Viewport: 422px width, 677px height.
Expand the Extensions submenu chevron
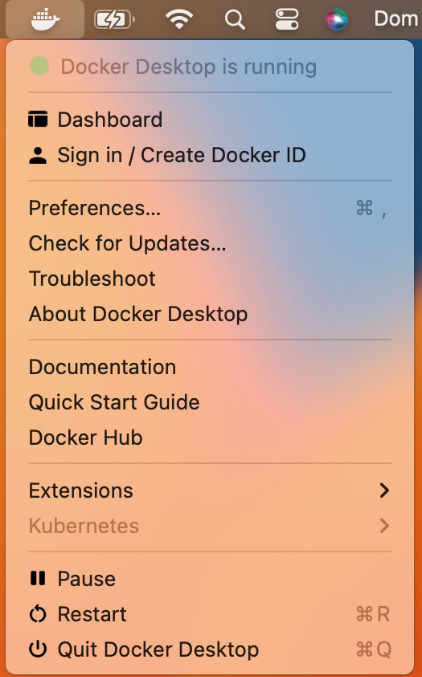(x=384, y=490)
